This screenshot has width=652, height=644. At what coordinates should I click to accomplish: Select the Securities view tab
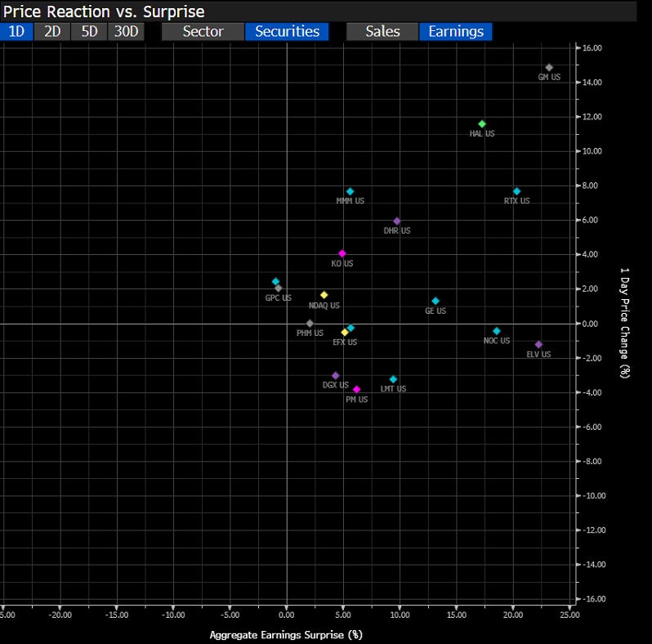pyautogui.click(x=287, y=32)
